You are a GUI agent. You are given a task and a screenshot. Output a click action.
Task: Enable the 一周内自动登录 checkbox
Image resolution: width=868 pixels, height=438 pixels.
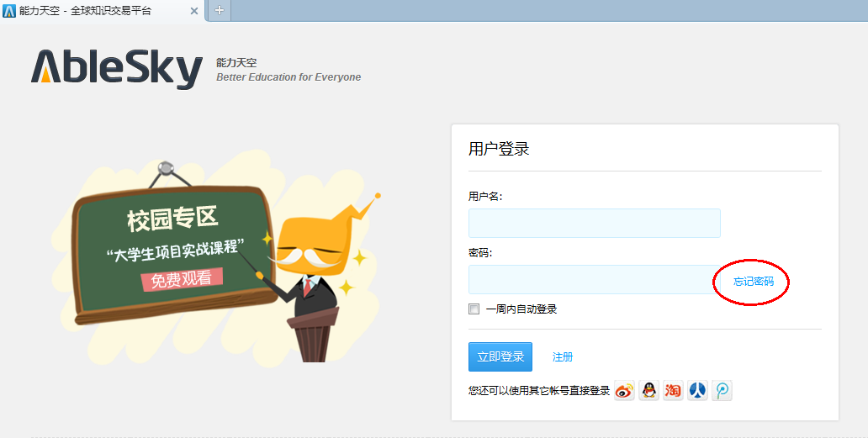(x=474, y=309)
